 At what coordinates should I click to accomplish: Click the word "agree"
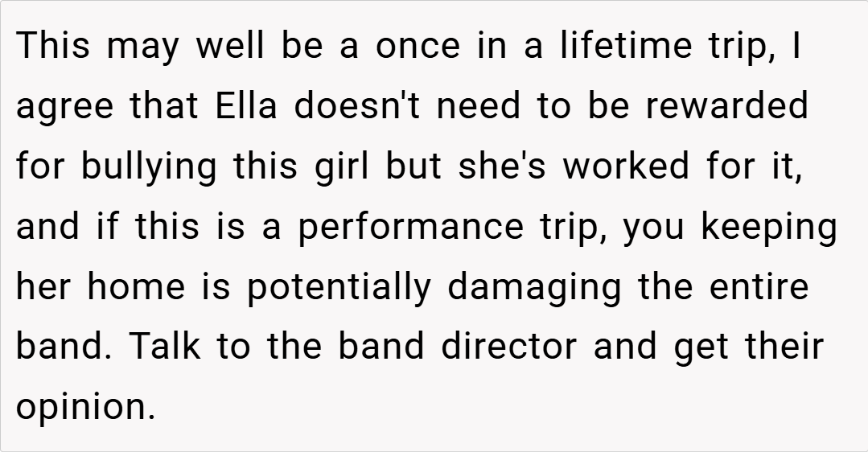[66, 108]
